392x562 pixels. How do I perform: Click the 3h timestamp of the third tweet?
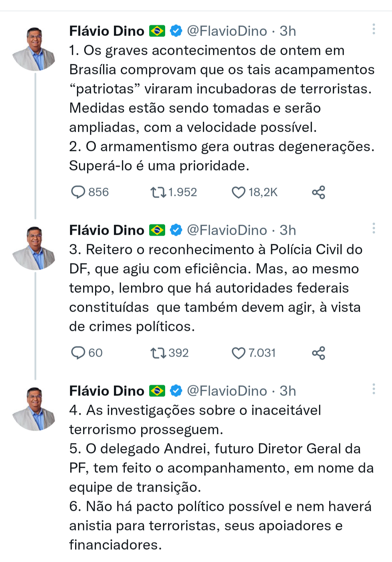[x=288, y=391]
